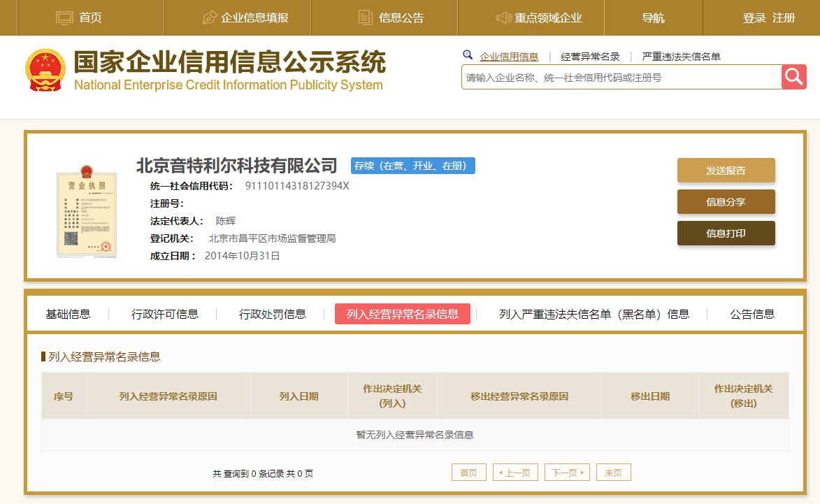The height and width of the screenshot is (504, 820).
Task: Select the 经营异常名录 search category
Action: pyautogui.click(x=590, y=57)
